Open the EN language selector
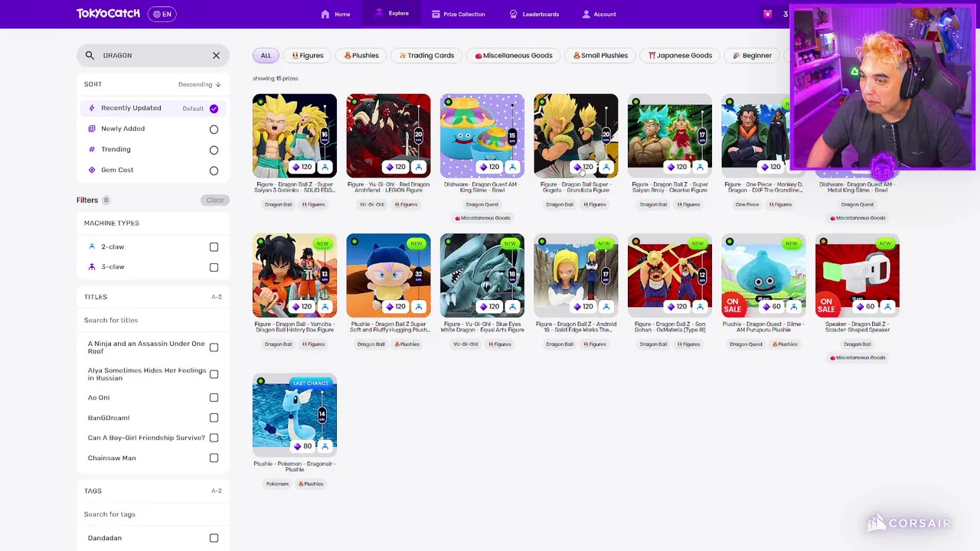 click(162, 14)
